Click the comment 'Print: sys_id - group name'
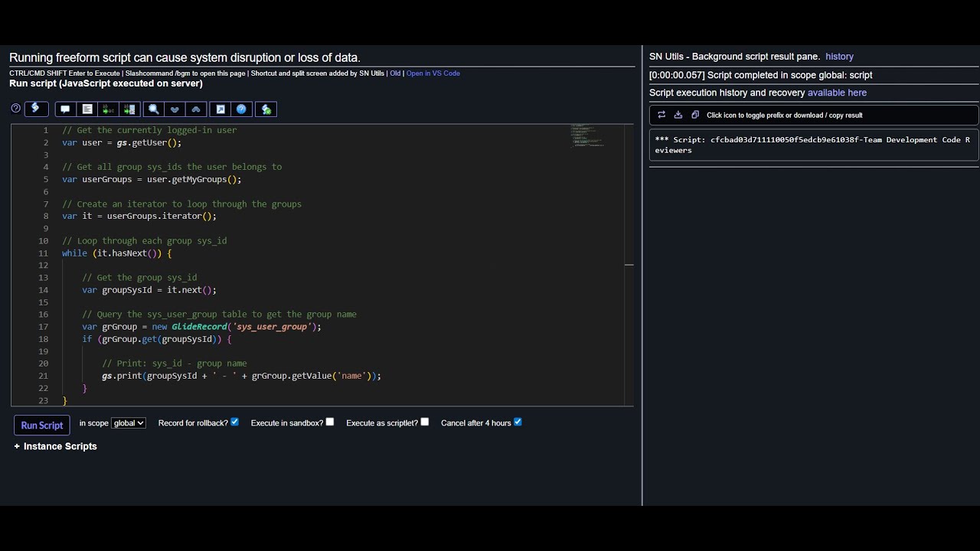The height and width of the screenshot is (551, 980). click(x=175, y=364)
